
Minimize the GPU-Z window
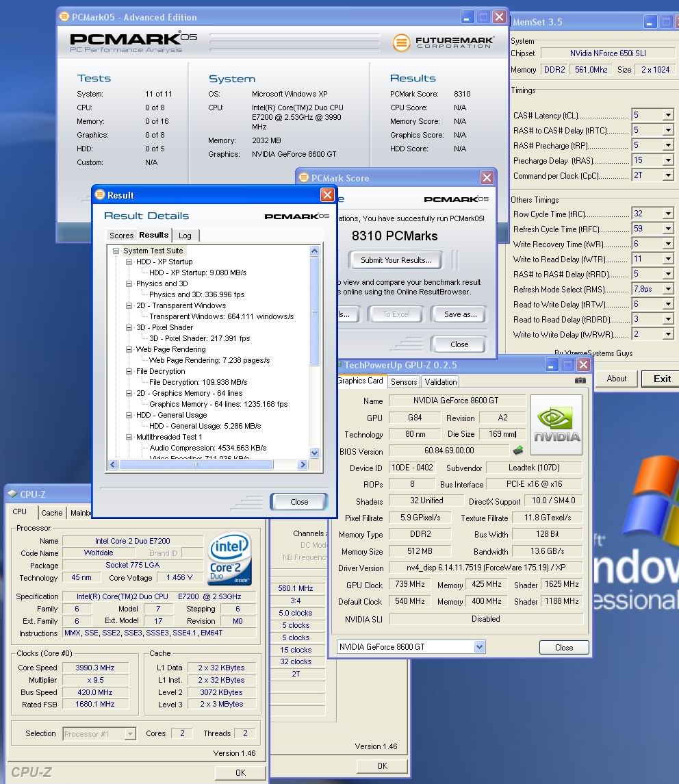[551, 364]
